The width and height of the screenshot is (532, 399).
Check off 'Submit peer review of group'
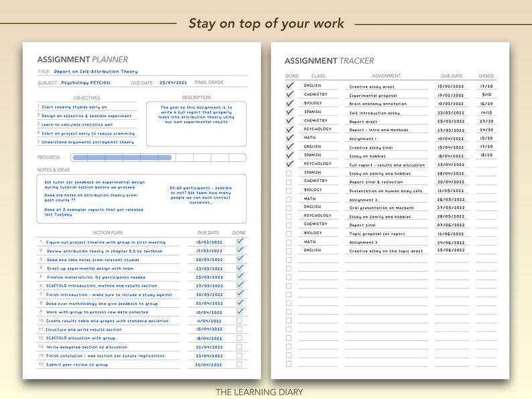[x=239, y=364]
